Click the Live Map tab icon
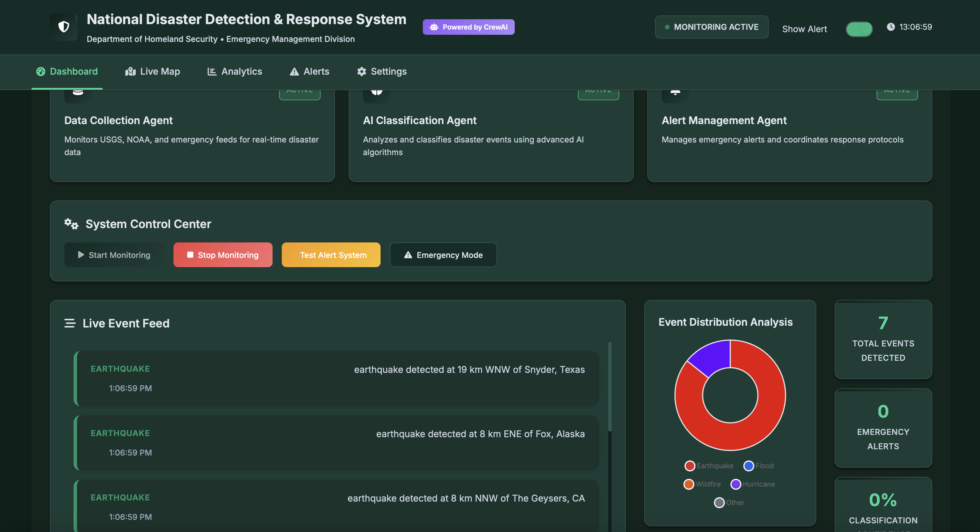The image size is (980, 532). [130, 72]
